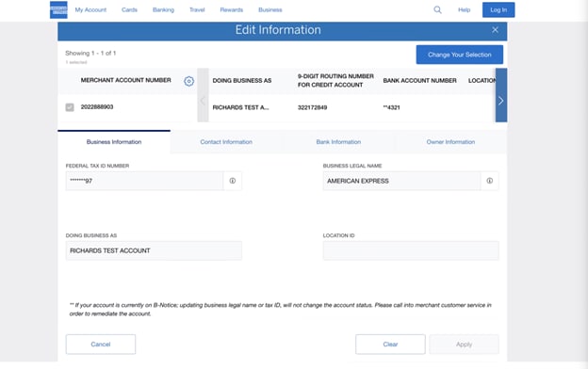This screenshot has height=369, width=588.
Task: Click the Doing Business As input field
Action: click(154, 250)
